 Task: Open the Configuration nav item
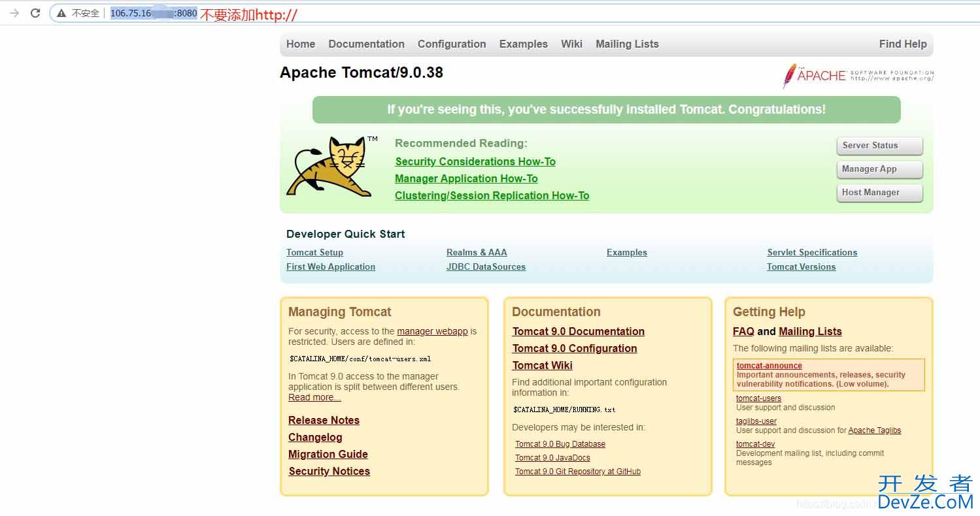pos(452,44)
